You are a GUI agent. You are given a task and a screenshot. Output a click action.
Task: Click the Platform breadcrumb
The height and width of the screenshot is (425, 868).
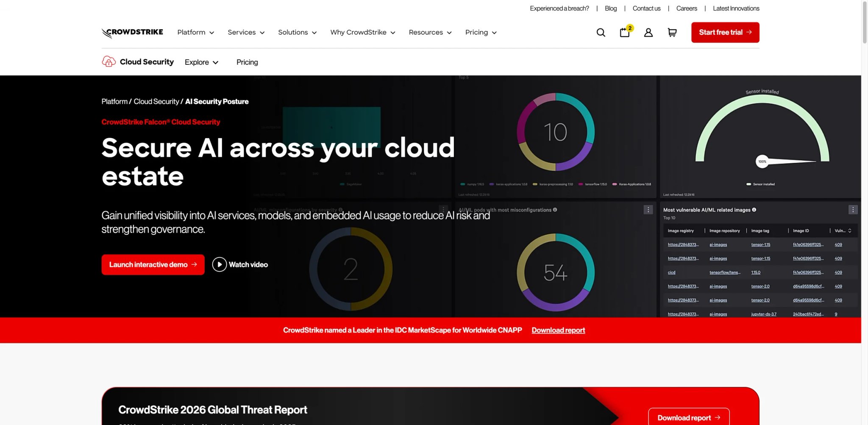(114, 102)
